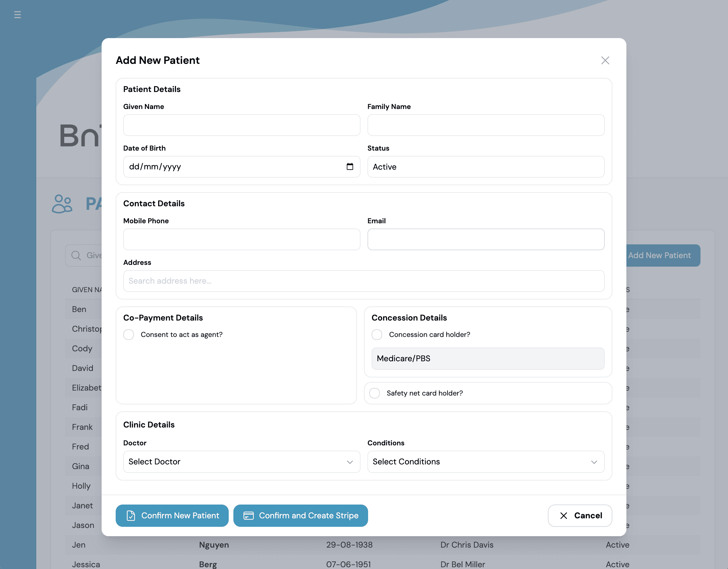
Task: Click Confirm and Create Stripe button
Action: coord(301,516)
